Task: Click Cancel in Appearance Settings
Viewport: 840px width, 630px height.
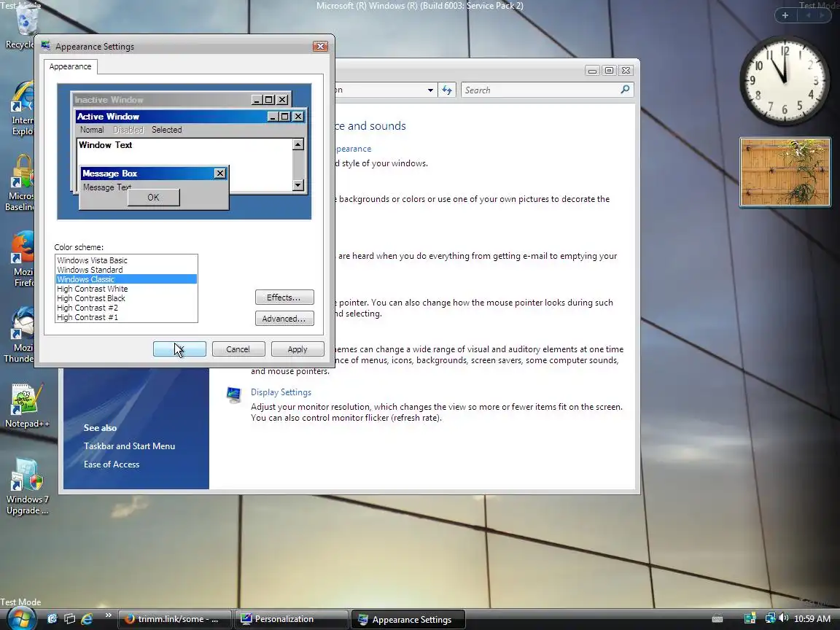Action: pyautogui.click(x=238, y=349)
